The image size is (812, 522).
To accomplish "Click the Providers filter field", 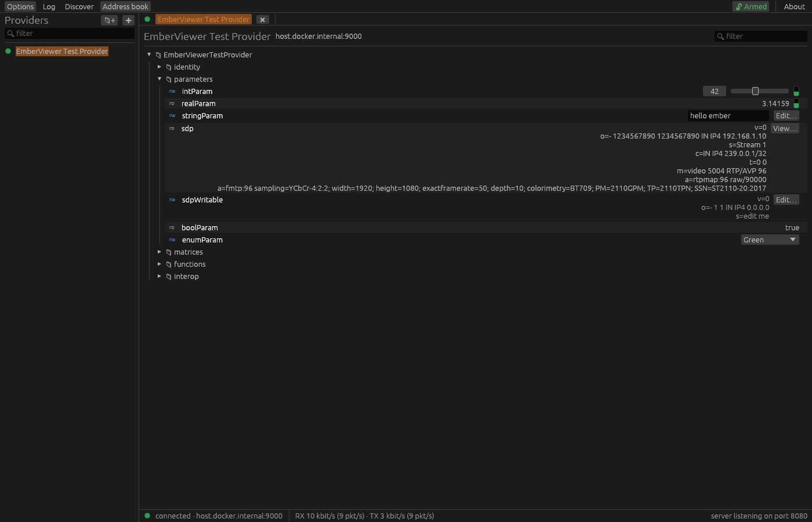I will 70,34.
